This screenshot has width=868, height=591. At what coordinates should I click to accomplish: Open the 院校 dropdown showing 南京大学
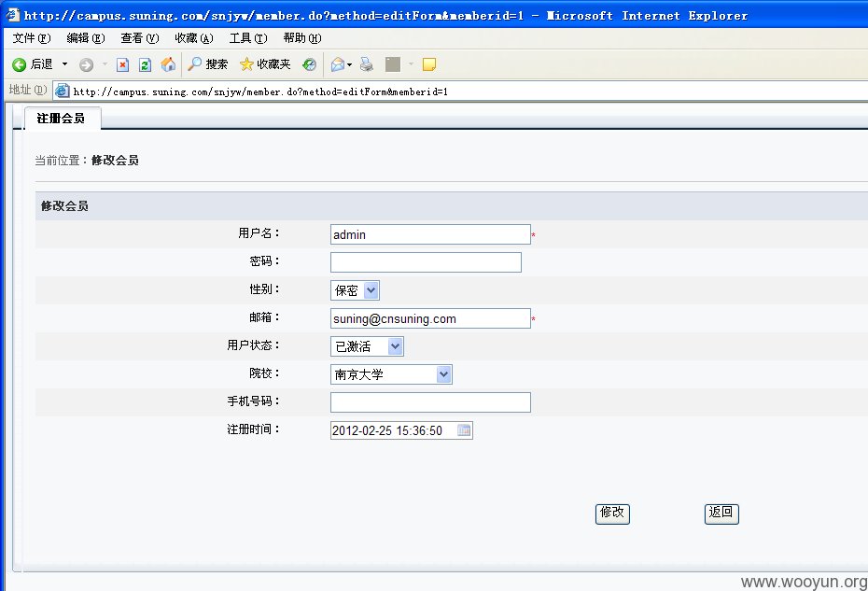pos(391,374)
